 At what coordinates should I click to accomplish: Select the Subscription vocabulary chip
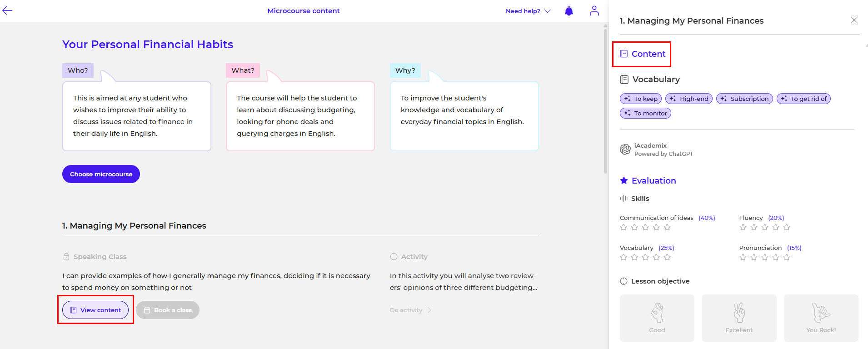pyautogui.click(x=744, y=99)
